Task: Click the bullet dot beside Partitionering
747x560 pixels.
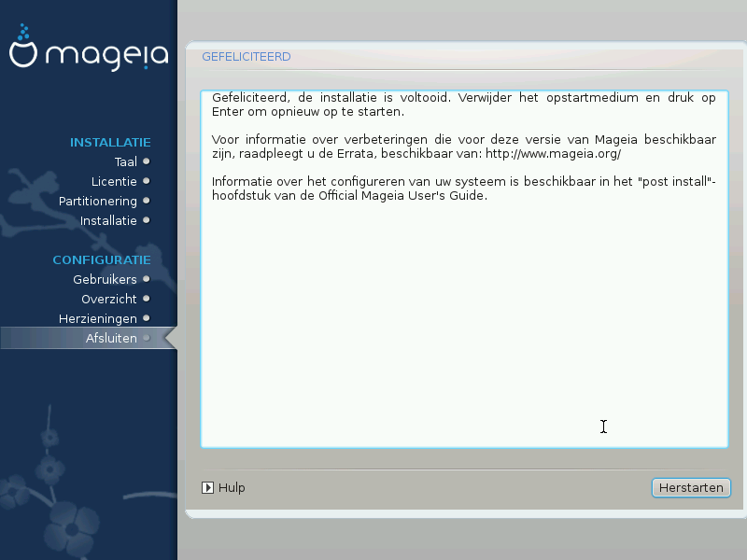Action: coord(146,201)
